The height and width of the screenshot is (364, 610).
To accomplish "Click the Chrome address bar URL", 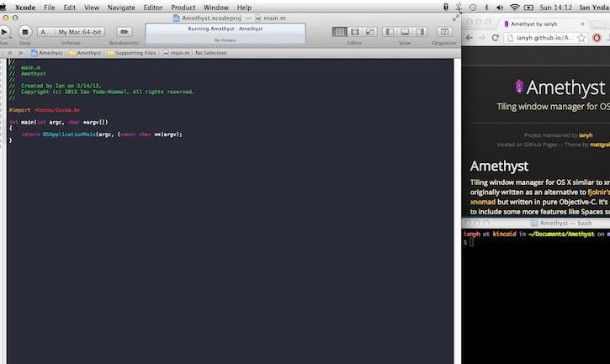I will tap(544, 38).
